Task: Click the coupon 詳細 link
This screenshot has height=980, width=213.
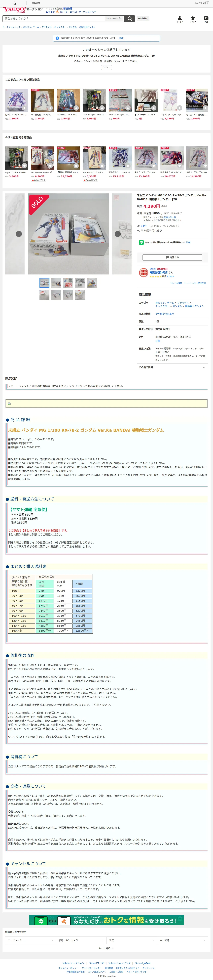Action: pyautogui.click(x=188, y=242)
